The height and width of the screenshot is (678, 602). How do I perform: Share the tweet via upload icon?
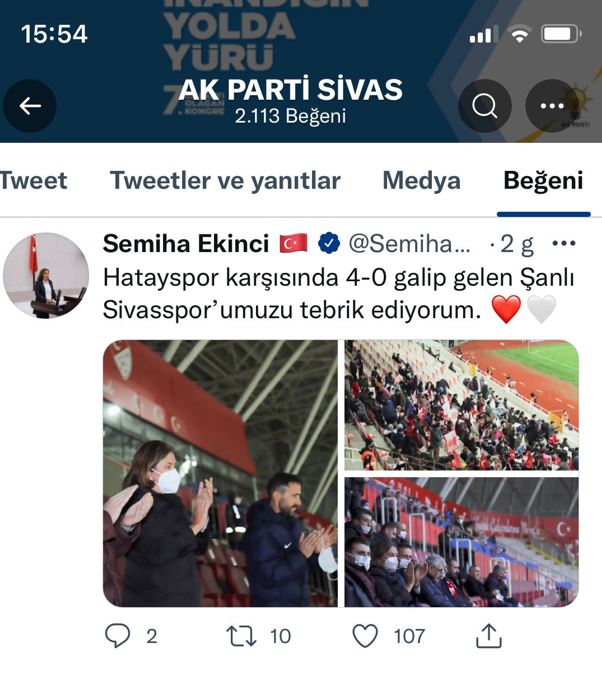tap(489, 636)
